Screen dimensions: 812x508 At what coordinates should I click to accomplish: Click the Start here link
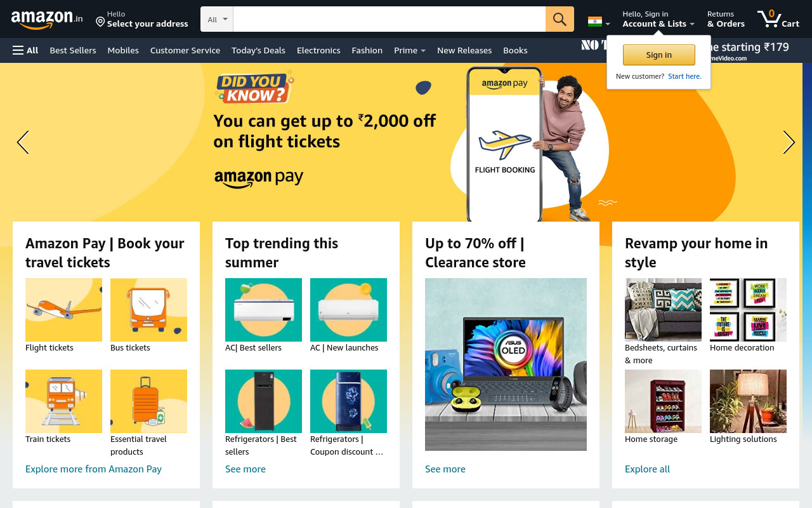pyautogui.click(x=684, y=76)
